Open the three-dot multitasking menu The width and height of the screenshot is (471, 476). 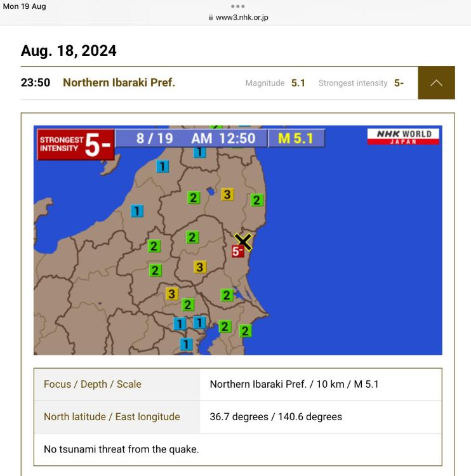235,7
